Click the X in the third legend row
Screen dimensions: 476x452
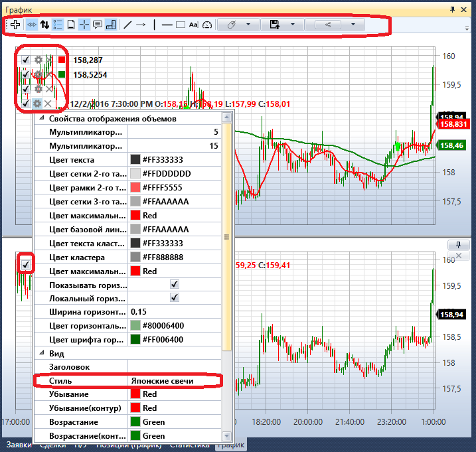(x=49, y=89)
